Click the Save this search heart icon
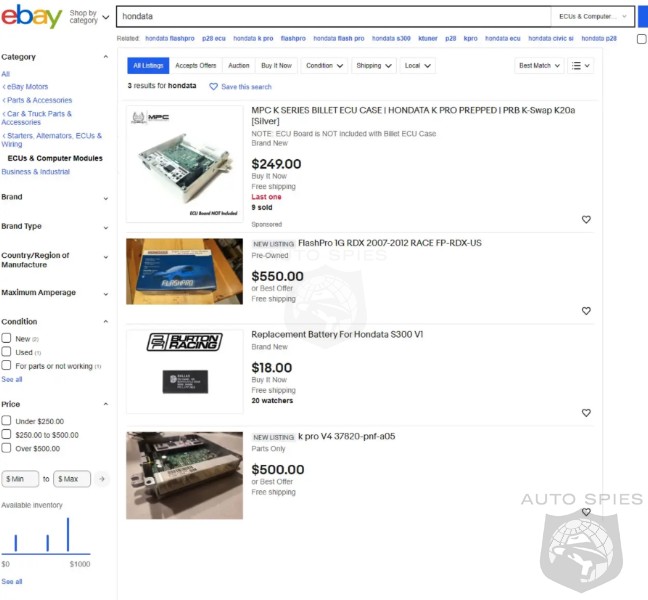The height and width of the screenshot is (600, 648). [x=213, y=87]
